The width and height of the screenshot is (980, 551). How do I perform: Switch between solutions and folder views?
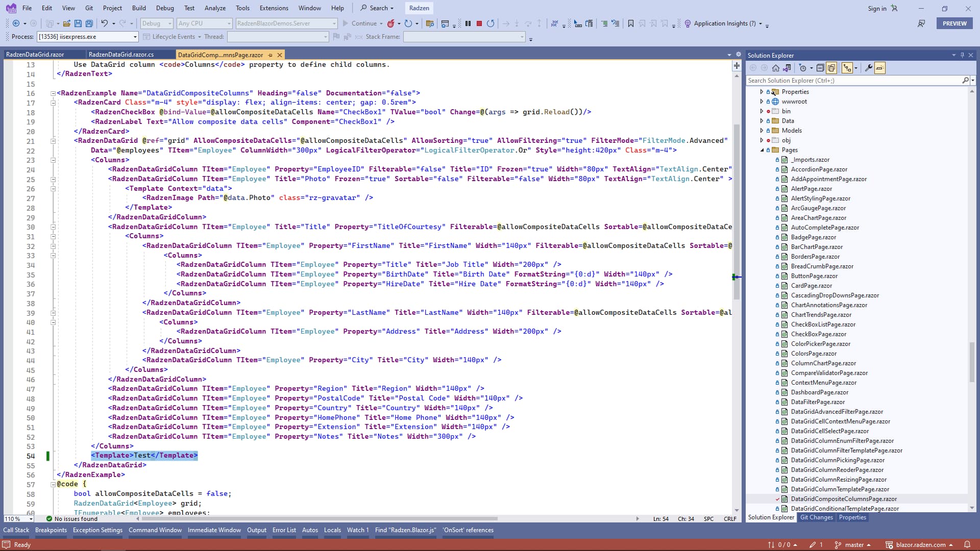[787, 68]
